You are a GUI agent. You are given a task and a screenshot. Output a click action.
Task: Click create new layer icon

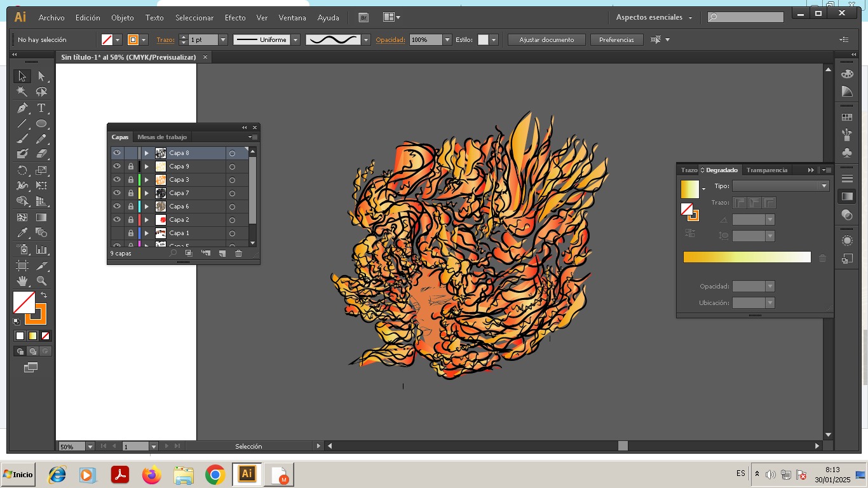(x=222, y=254)
